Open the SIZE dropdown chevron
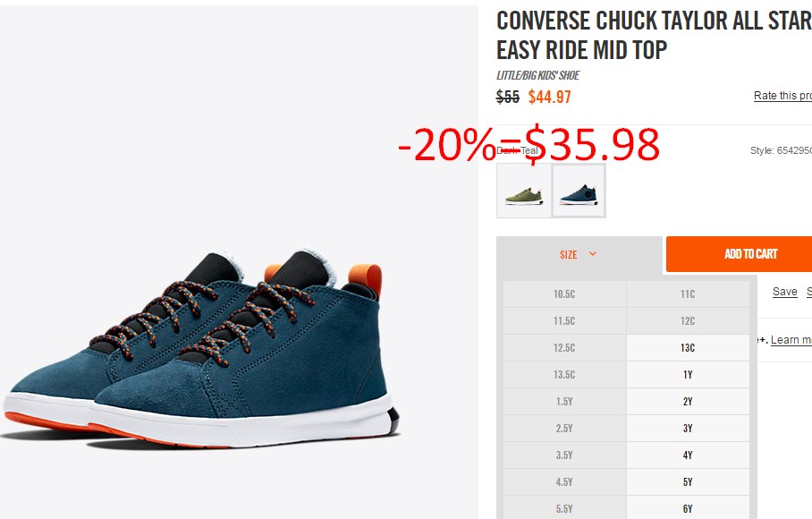The height and width of the screenshot is (519, 812). pos(592,254)
